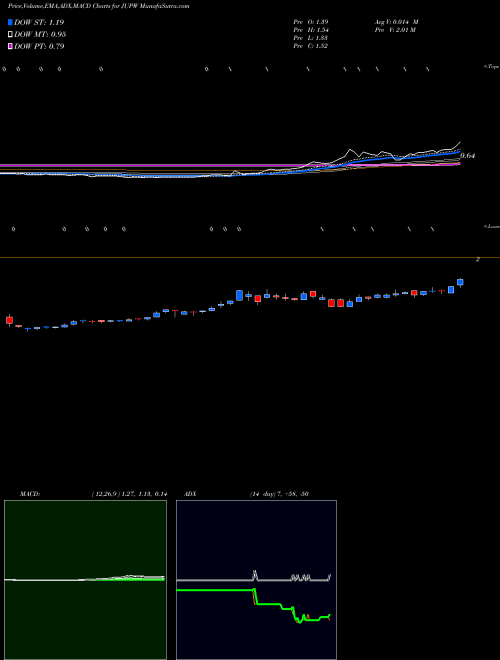This screenshot has width=500, height=660.
Task: Click the '<Tops' marker label
Action: (x=492, y=67)
